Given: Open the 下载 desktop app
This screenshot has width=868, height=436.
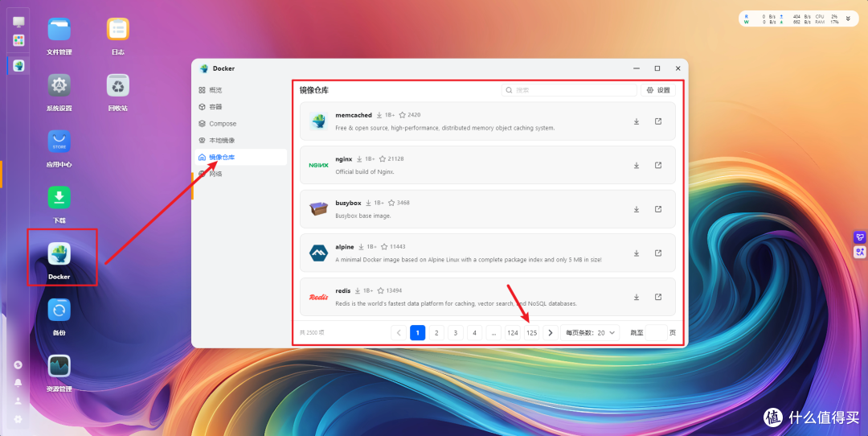Looking at the screenshot, I should click(59, 198).
